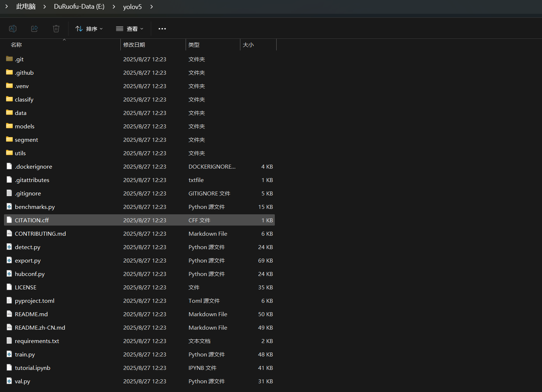Sort by the 名称 column header
Screen dimensions: 542x392
click(x=16, y=45)
